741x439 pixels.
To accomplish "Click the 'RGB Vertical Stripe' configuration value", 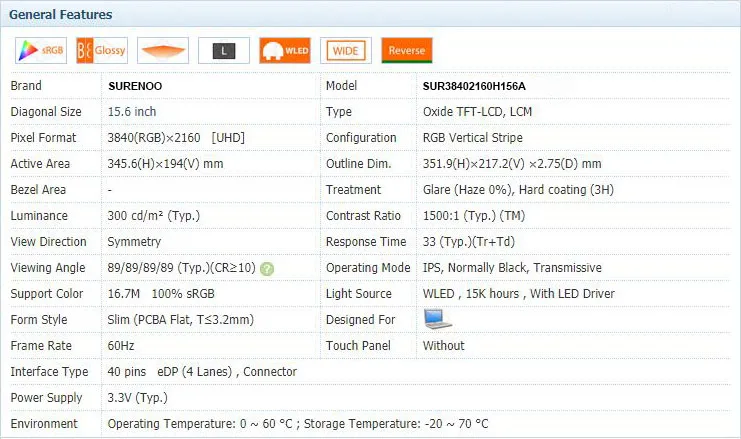I will coord(473,138).
